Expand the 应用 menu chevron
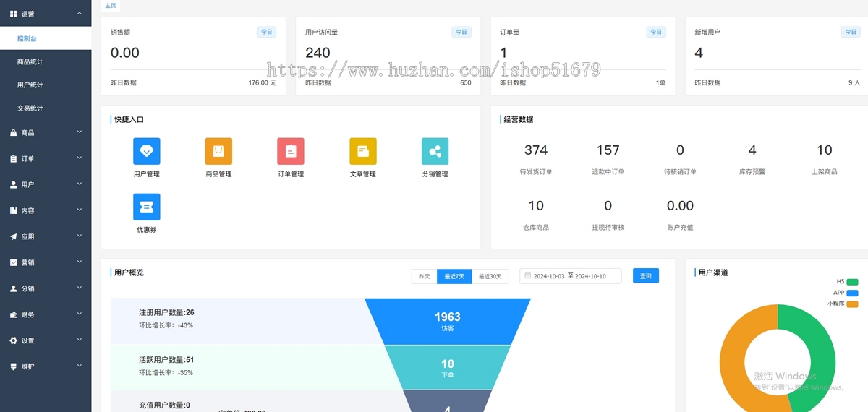Image resolution: width=868 pixels, height=412 pixels. tap(80, 236)
